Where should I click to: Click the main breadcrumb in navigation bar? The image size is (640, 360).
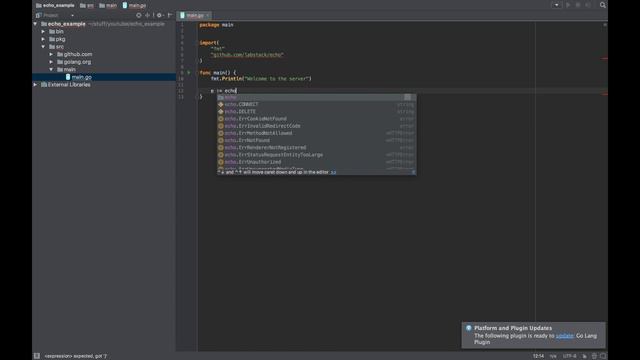pyautogui.click(x=108, y=5)
